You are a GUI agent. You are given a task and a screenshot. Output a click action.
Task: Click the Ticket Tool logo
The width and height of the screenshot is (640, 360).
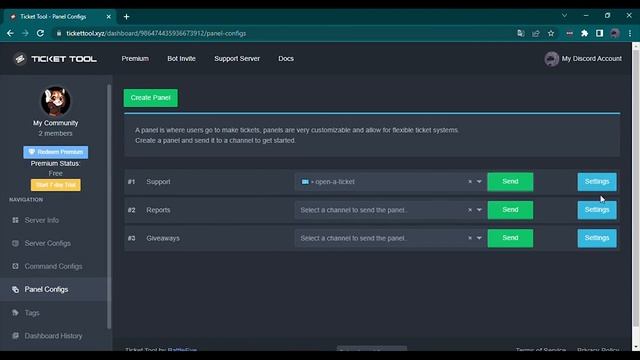click(55, 59)
